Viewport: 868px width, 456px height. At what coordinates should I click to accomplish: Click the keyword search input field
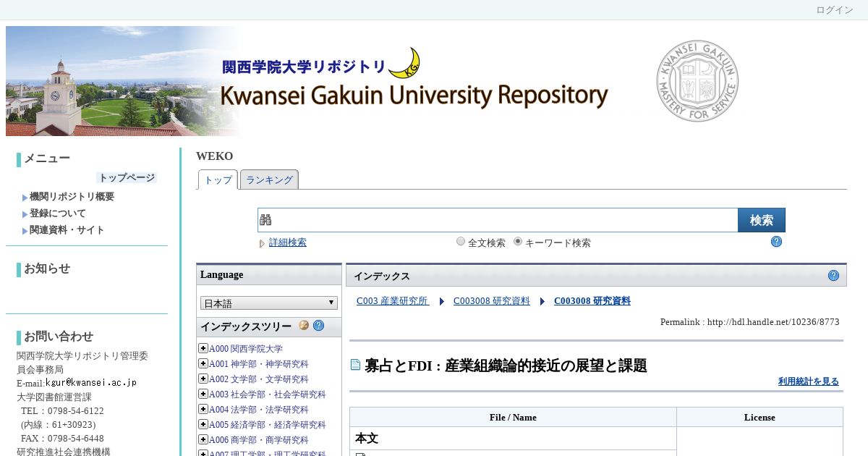(x=498, y=220)
